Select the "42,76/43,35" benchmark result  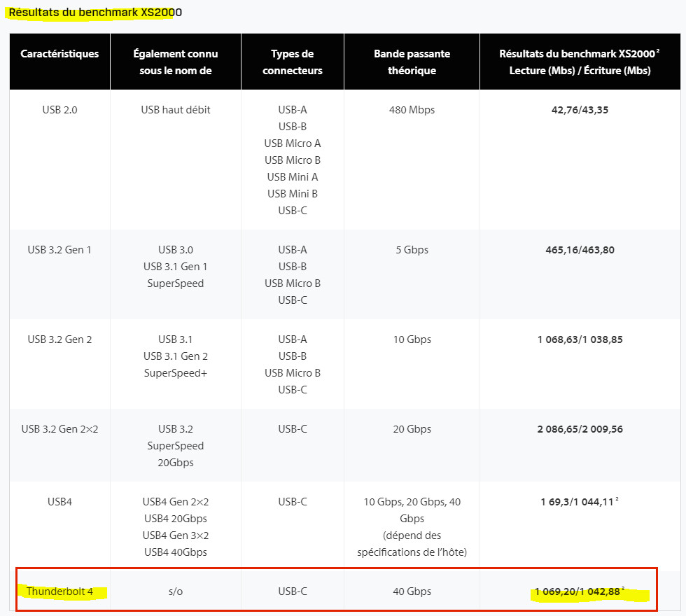pyautogui.click(x=580, y=110)
